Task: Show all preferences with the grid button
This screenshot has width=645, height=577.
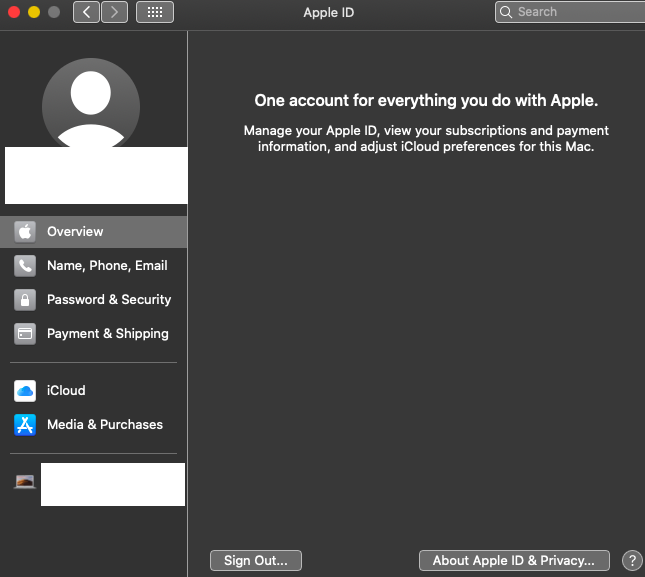Action: [x=155, y=12]
